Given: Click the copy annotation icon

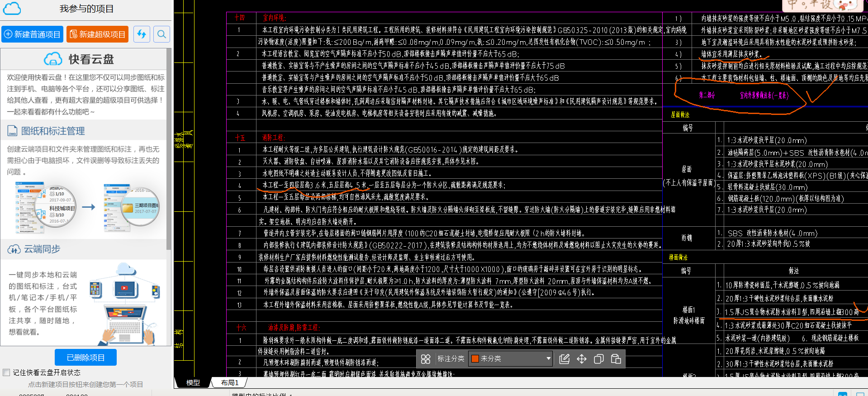Looking at the screenshot, I should 599,359.
